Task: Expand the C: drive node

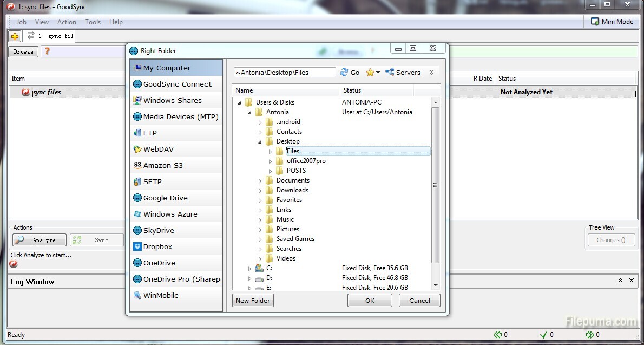Action: (x=249, y=268)
